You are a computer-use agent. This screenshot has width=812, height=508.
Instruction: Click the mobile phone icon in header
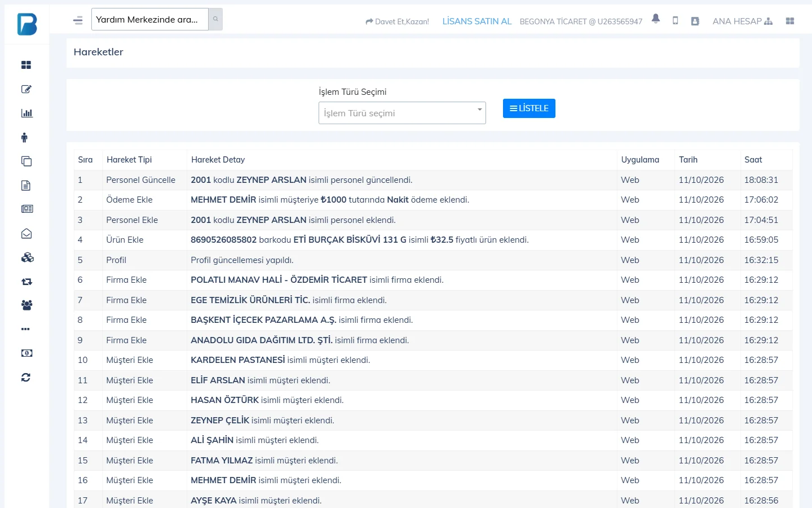pos(675,20)
